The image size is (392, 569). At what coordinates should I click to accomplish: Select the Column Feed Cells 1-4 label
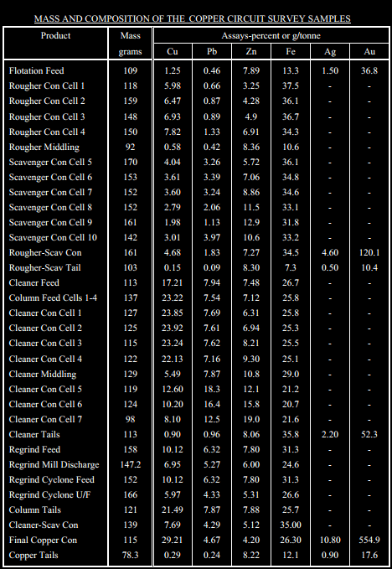(53, 298)
